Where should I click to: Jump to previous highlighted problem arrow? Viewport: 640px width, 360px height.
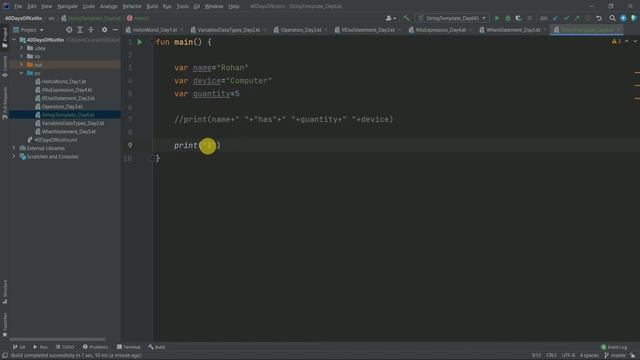point(627,42)
